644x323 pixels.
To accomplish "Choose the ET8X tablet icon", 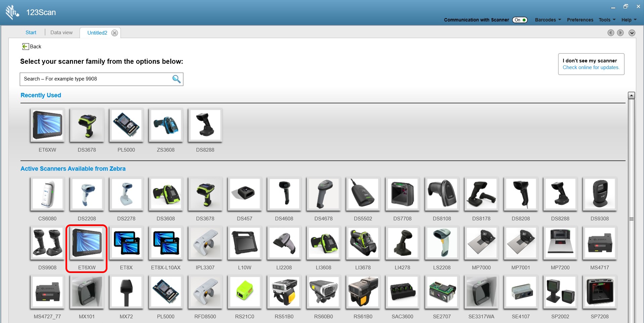I will pos(126,243).
